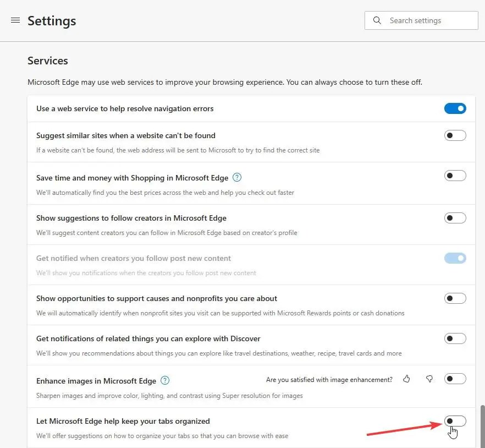Viewport: 485px width, 448px height.
Task: Open help for Enhance images
Action: (165, 380)
